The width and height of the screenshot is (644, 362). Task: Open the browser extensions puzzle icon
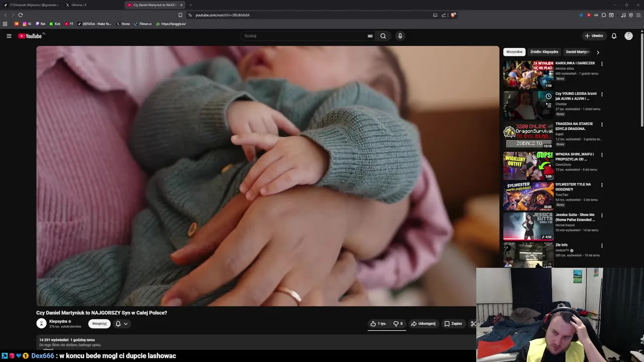point(604,15)
